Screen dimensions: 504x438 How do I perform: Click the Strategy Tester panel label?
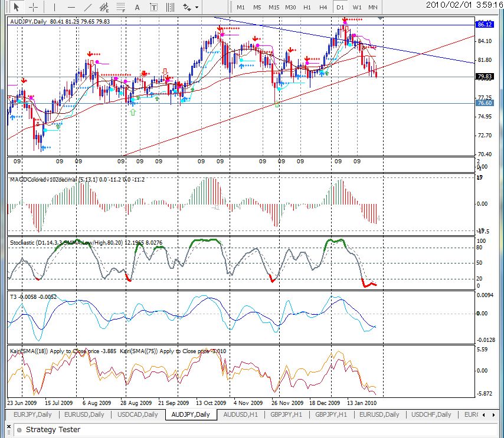tap(53, 430)
